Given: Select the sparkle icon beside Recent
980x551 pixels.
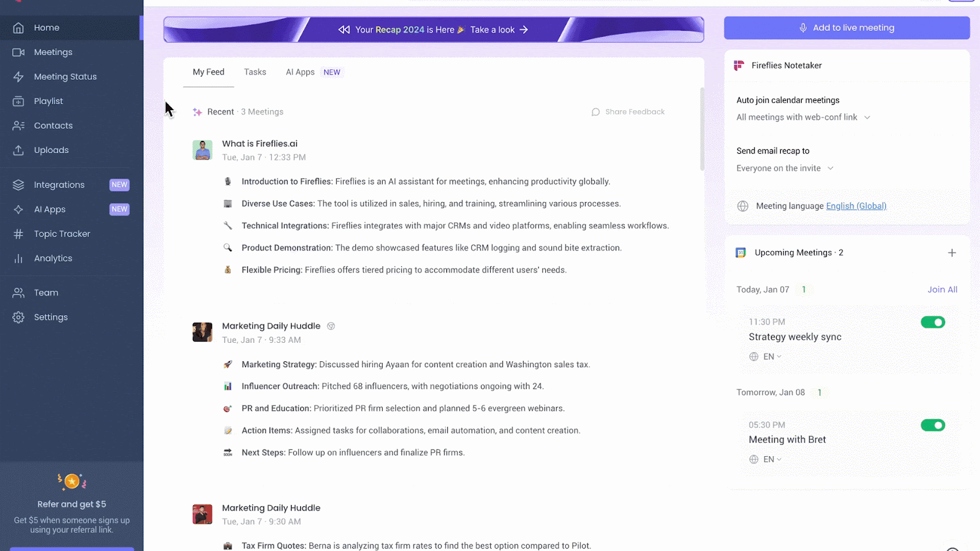Looking at the screenshot, I should (197, 112).
